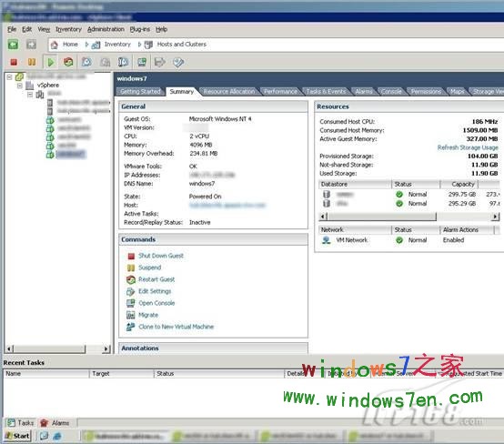Click the Revert to Snapshot toolbar icon
Screen dimensions: 504x444
pyautogui.click(x=105, y=62)
